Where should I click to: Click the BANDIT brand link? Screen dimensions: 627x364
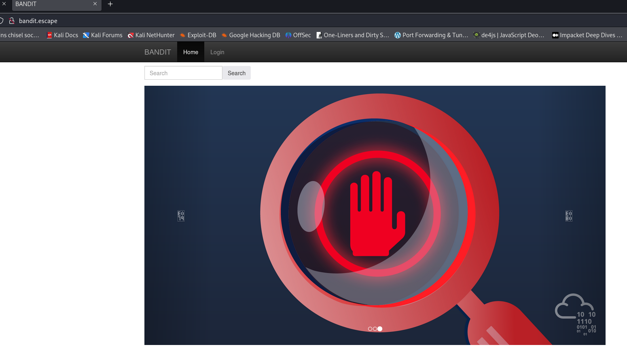coord(158,52)
